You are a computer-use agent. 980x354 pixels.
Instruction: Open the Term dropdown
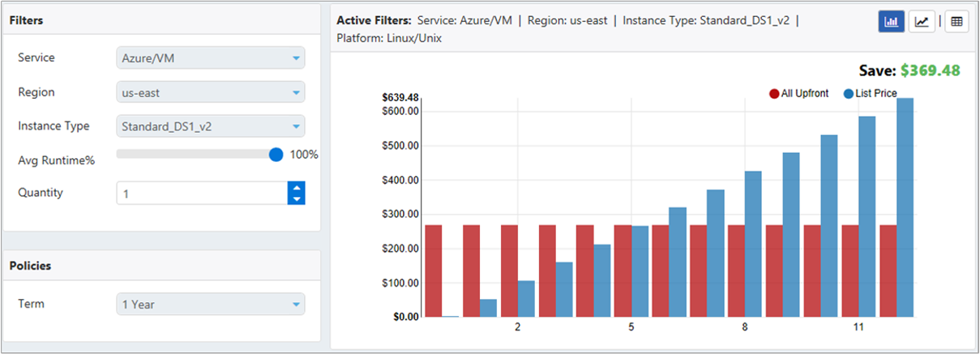pyautogui.click(x=211, y=305)
